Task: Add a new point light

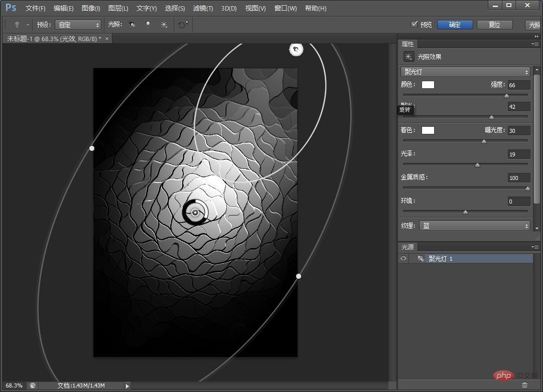Action: pyautogui.click(x=148, y=25)
